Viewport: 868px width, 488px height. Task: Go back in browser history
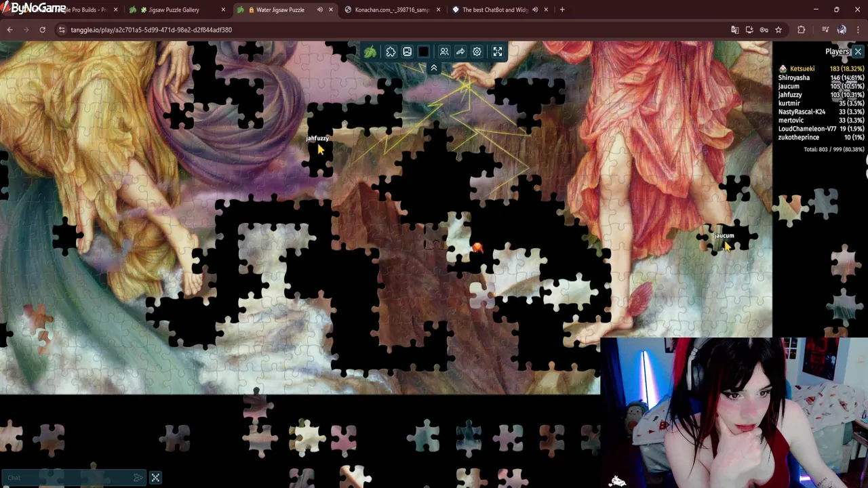click(x=9, y=30)
